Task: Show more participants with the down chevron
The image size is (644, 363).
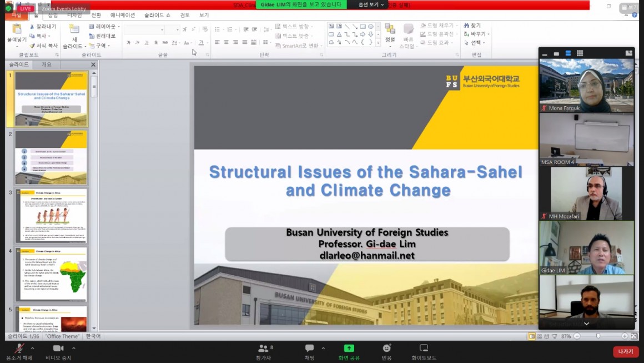Action: click(x=586, y=324)
